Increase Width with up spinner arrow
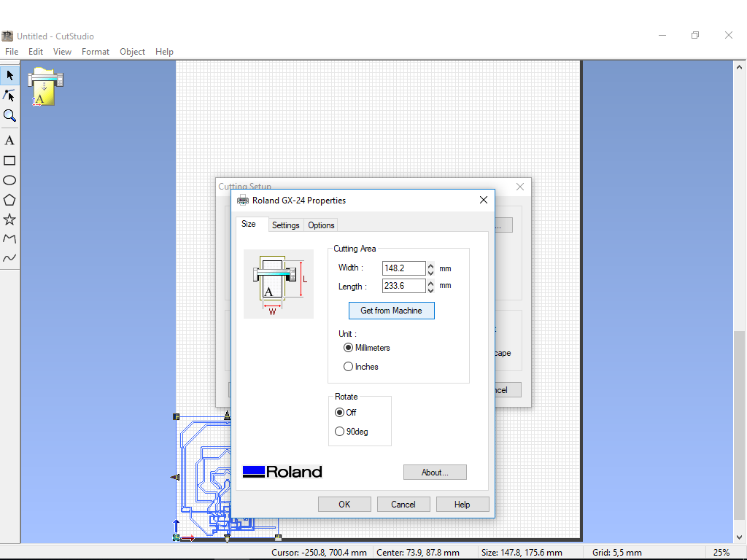 click(x=430, y=265)
